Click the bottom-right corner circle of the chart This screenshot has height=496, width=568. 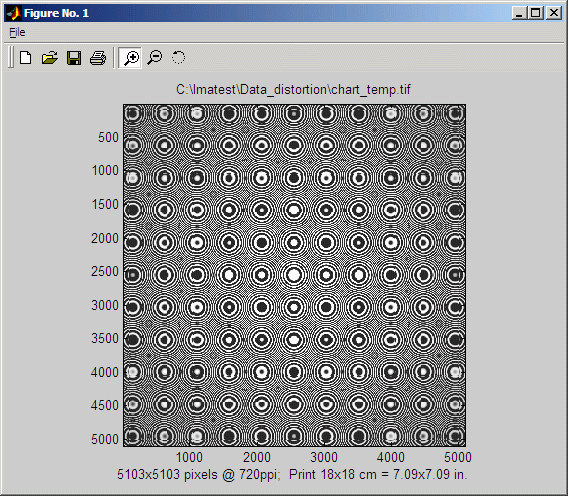(x=456, y=437)
